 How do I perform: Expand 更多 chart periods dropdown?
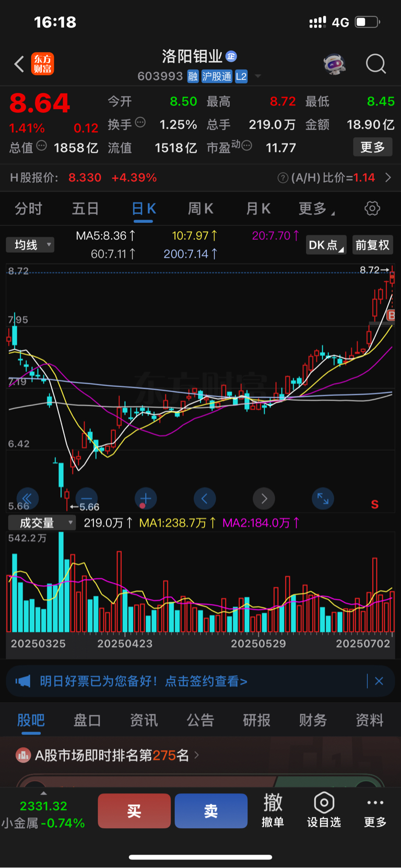pyautogui.click(x=316, y=209)
